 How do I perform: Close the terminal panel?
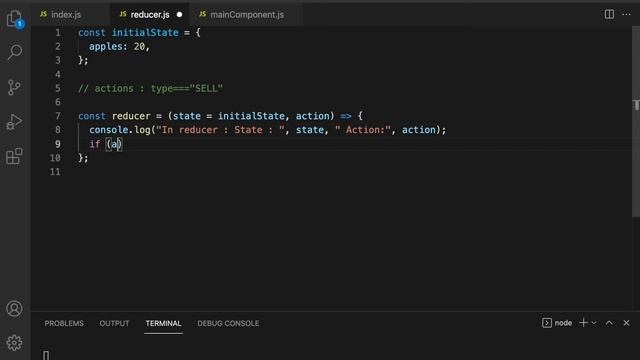coord(626,323)
